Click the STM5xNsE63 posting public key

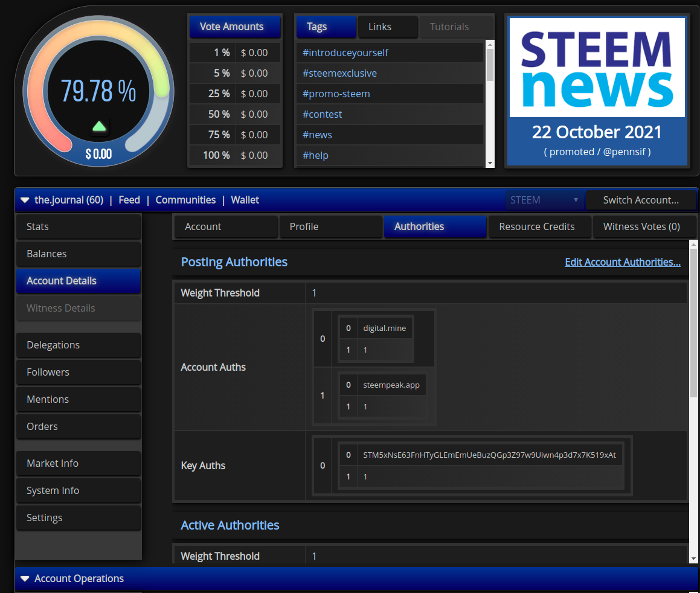489,455
